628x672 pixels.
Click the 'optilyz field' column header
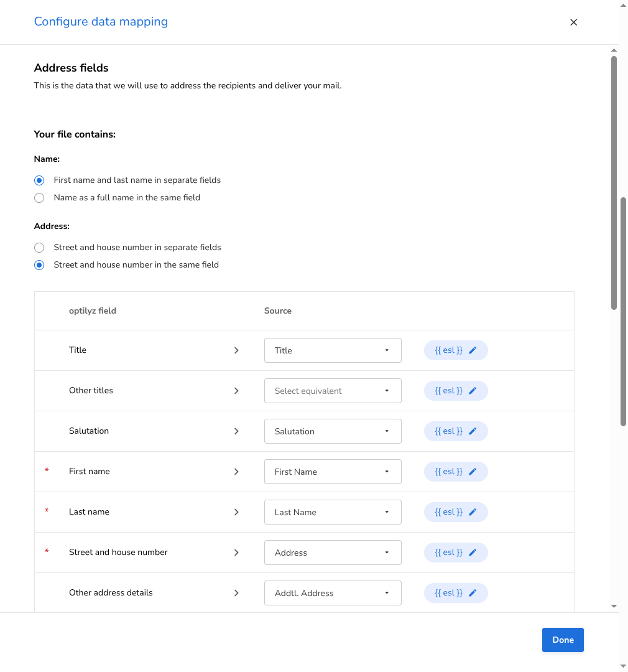pos(93,310)
